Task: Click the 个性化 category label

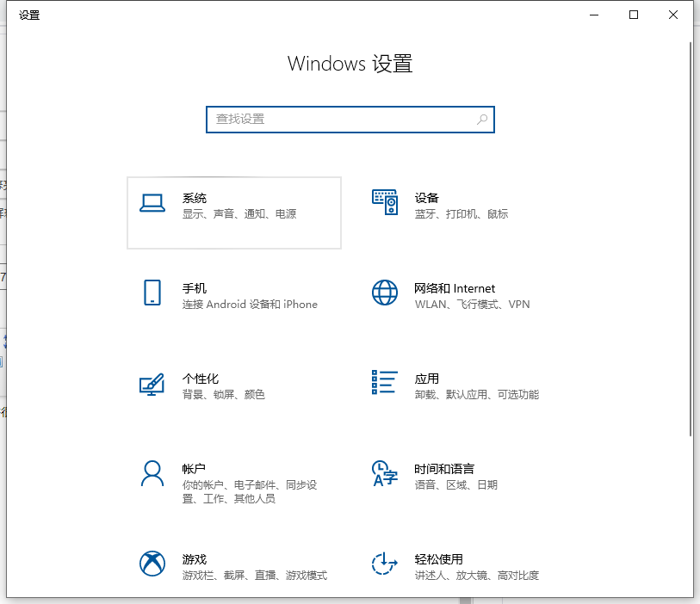Action: 201,379
